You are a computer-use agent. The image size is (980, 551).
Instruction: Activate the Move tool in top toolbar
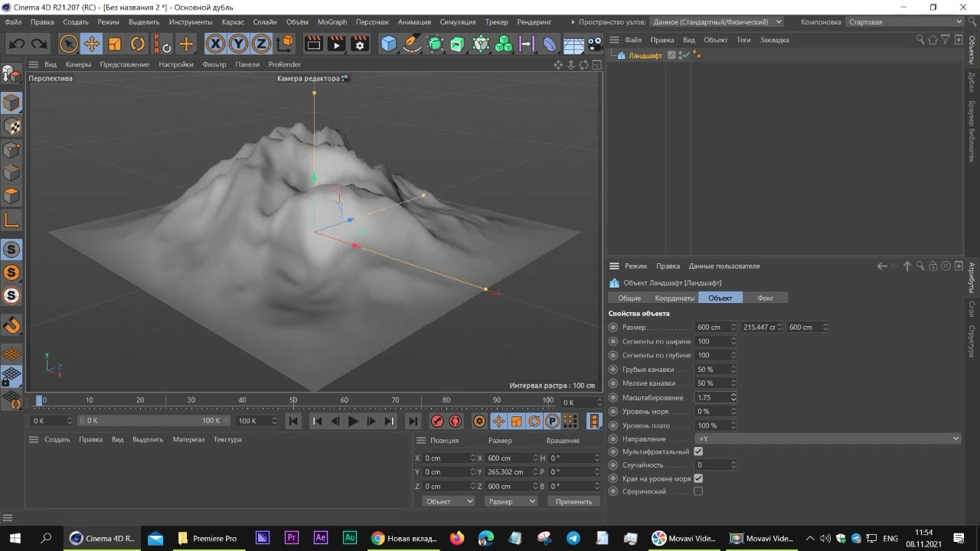(x=92, y=44)
